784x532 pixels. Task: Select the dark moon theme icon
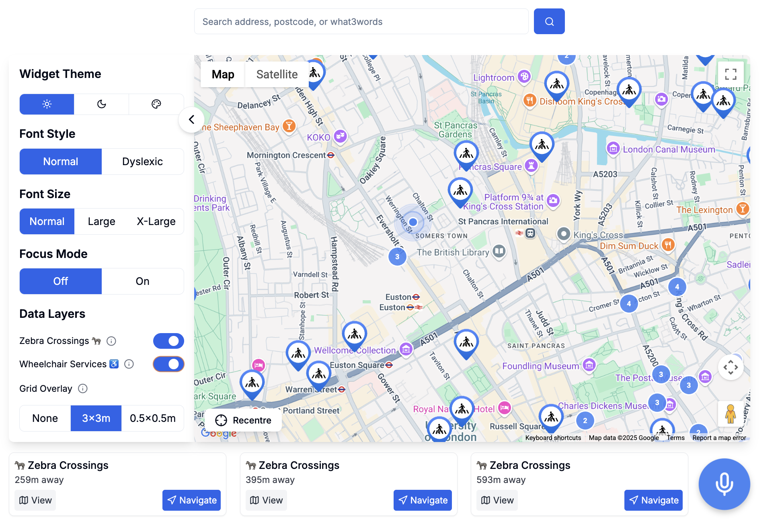click(x=101, y=104)
